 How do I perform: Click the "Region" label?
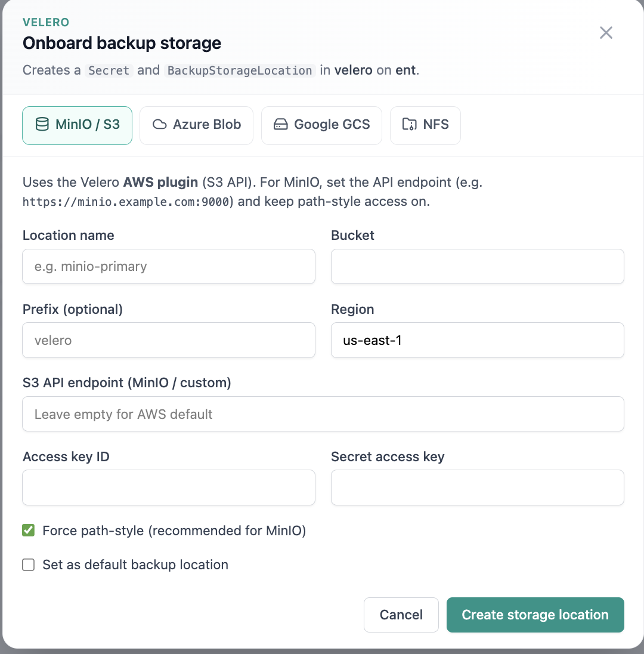[x=352, y=310]
